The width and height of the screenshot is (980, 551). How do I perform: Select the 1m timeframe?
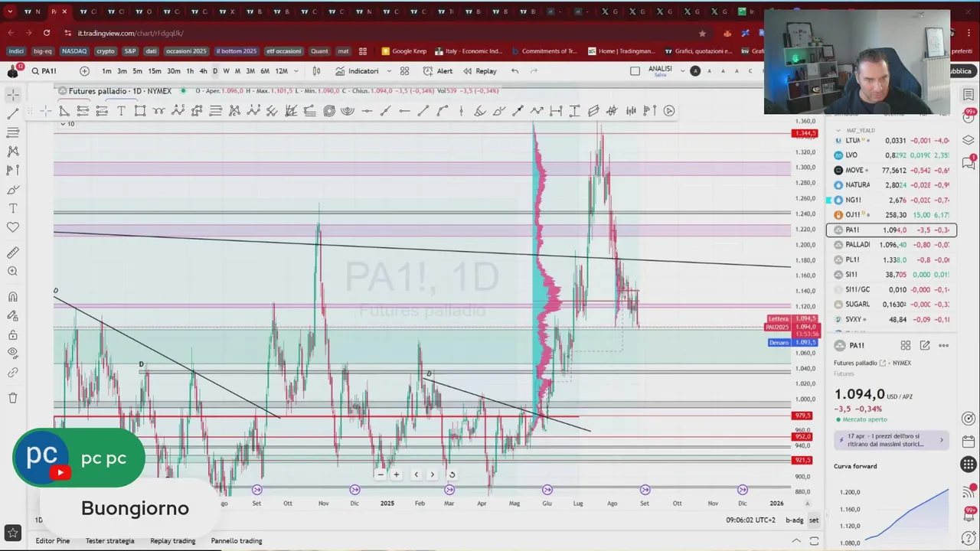pos(106,71)
